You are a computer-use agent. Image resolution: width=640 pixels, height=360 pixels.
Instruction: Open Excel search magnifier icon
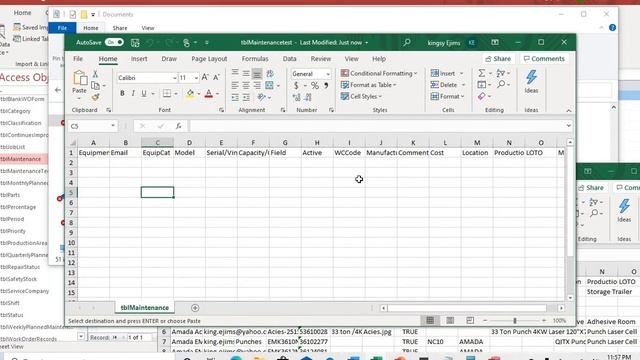click(407, 42)
